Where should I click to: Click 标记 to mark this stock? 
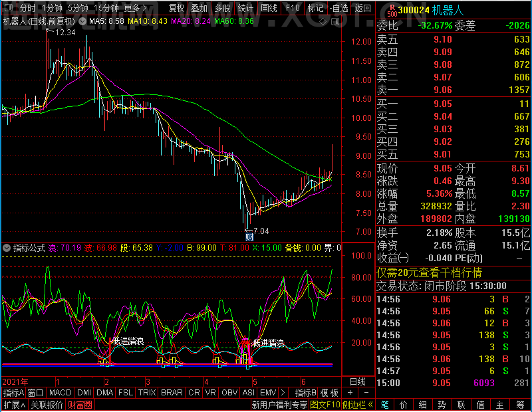(315, 8)
